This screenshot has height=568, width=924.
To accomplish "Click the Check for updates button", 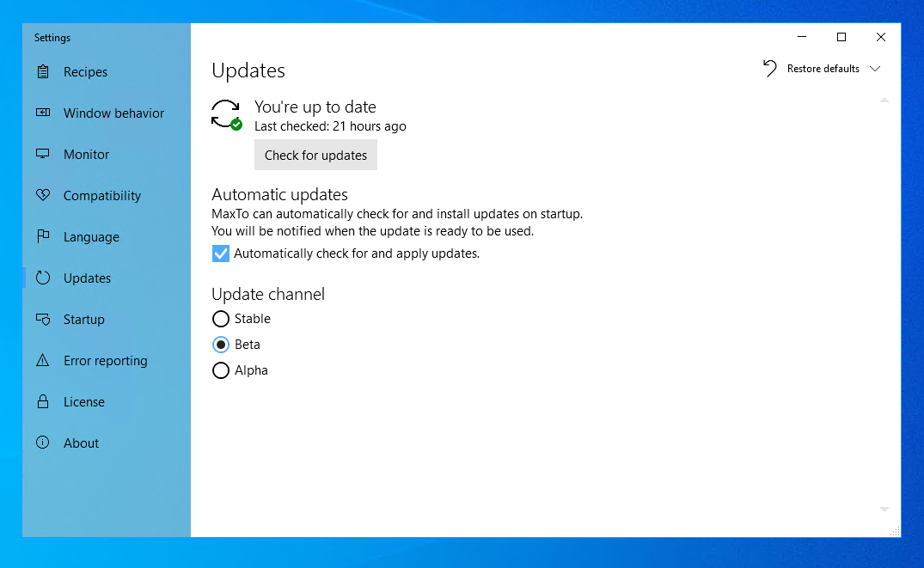I will (315, 155).
